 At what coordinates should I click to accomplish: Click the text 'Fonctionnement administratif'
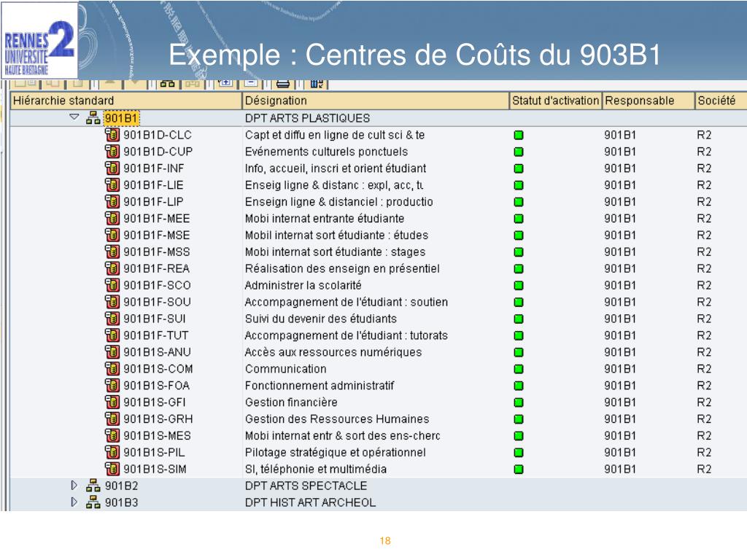click(x=320, y=386)
